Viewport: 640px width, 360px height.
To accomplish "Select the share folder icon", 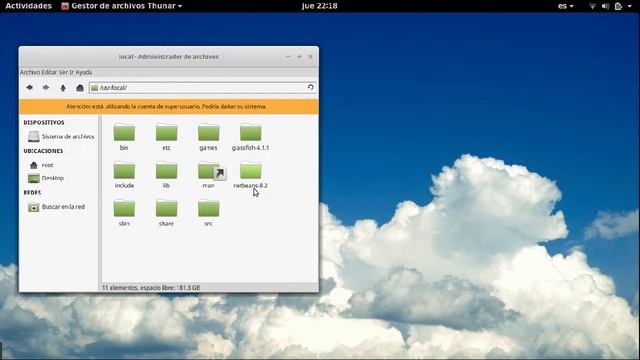I will coord(167,208).
